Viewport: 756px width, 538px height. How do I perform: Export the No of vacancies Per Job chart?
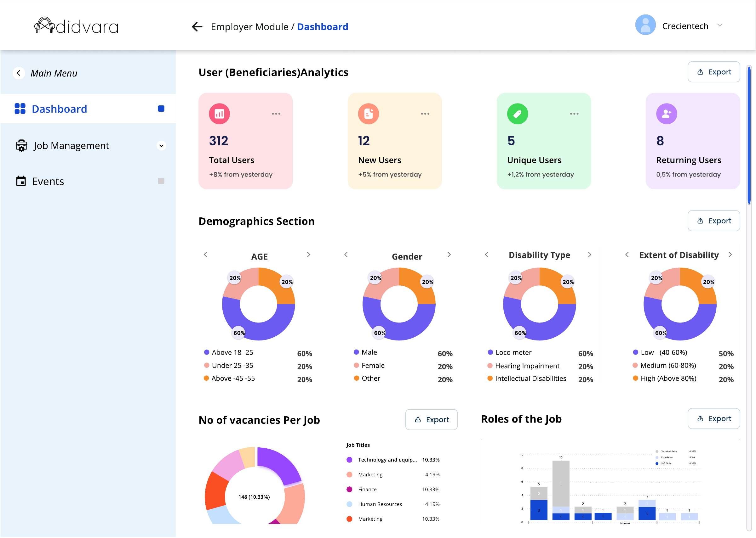[431, 419]
